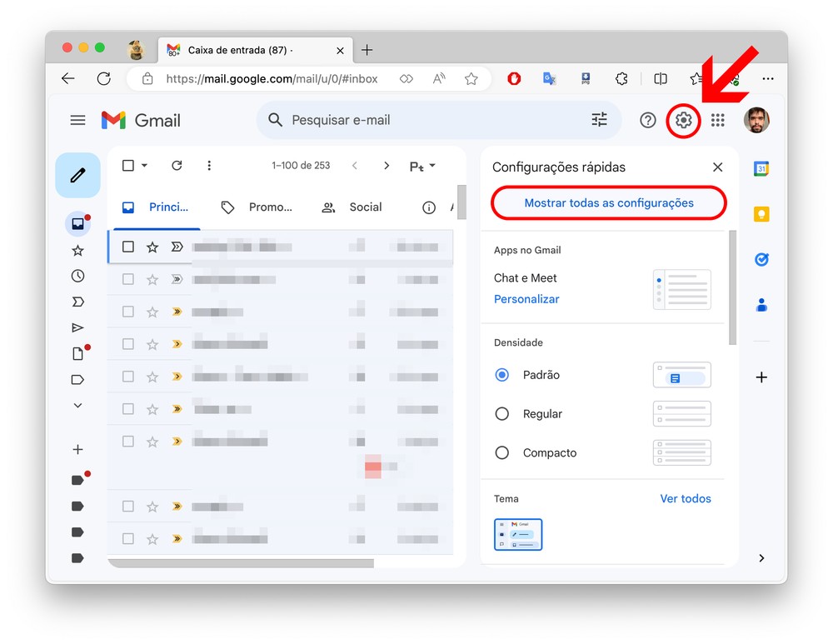Compose a new email with pencil button

77,175
